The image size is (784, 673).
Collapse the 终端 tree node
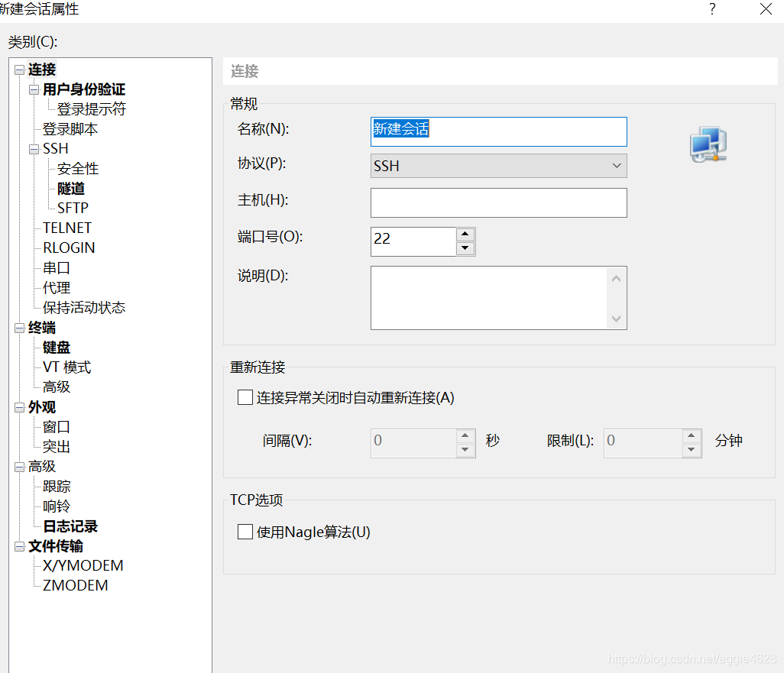[x=20, y=328]
